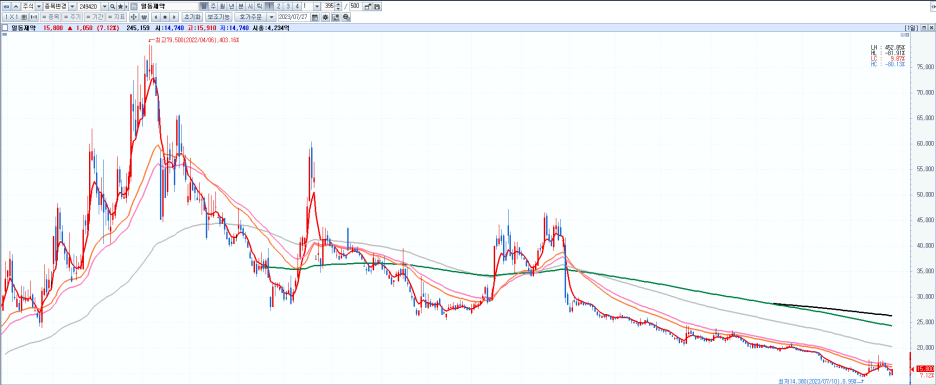This screenshot has height=385, width=936.
Task: Click the stock code field 249420
Action: [88, 6]
